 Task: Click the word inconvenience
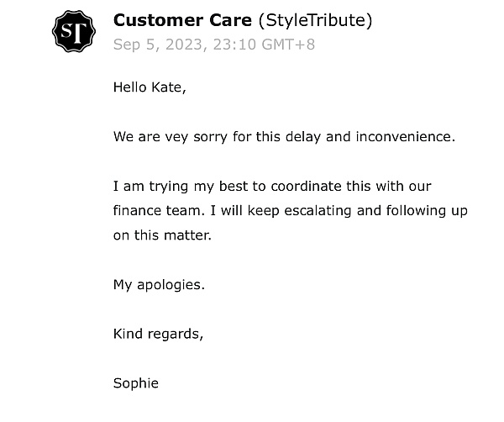(406, 136)
